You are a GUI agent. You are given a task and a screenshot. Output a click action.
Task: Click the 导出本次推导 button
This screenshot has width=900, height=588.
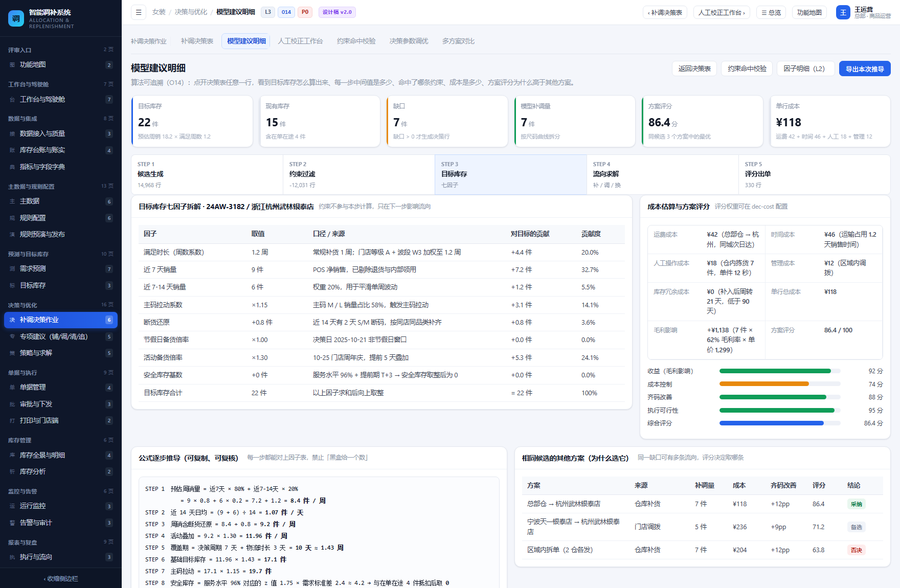pyautogui.click(x=865, y=69)
